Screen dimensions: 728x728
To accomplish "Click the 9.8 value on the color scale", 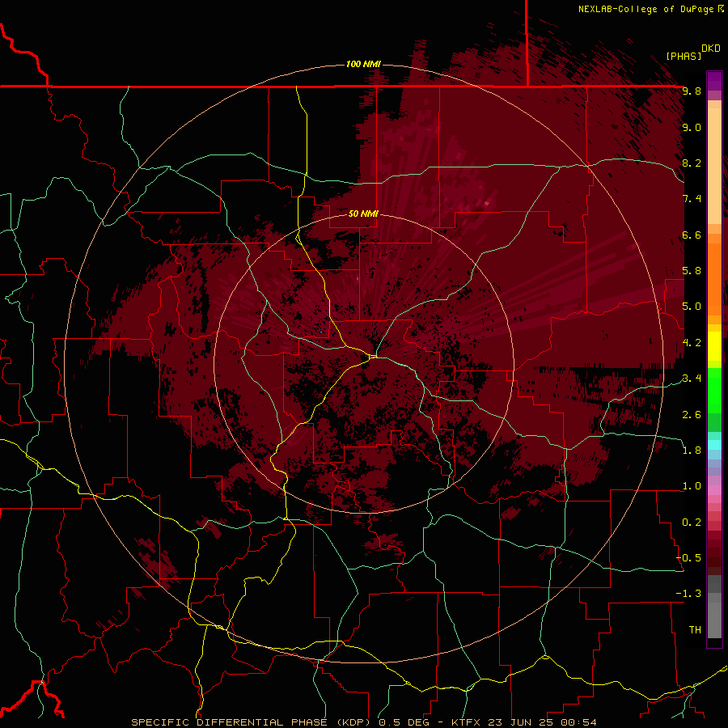I will point(692,91).
